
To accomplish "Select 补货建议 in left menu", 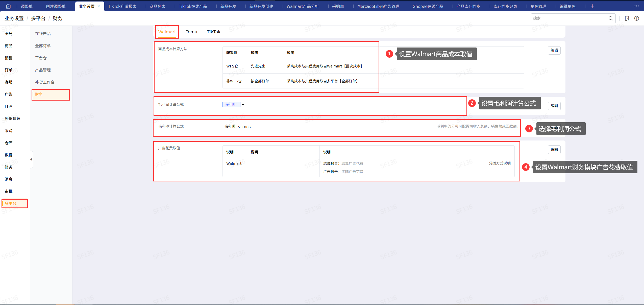I will (13, 119).
